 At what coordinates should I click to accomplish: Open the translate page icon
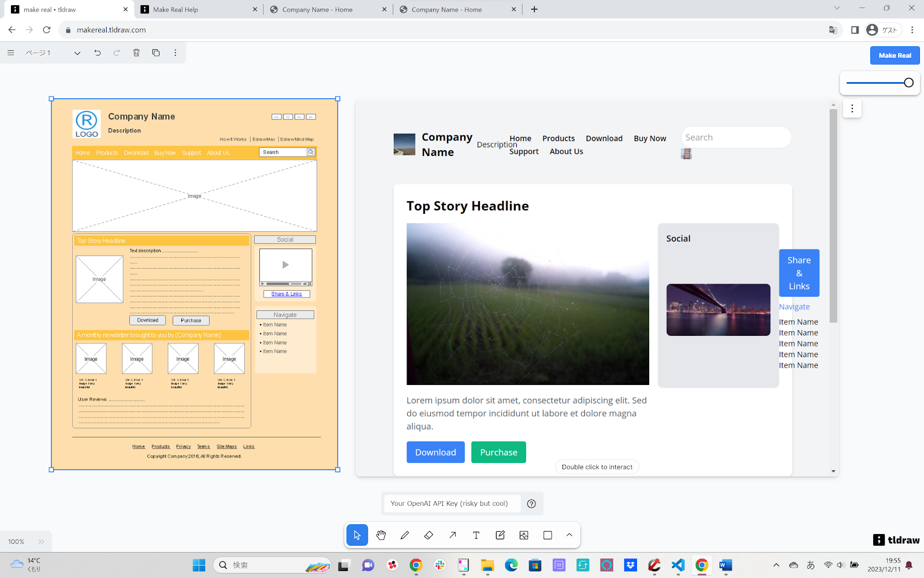[x=833, y=30]
